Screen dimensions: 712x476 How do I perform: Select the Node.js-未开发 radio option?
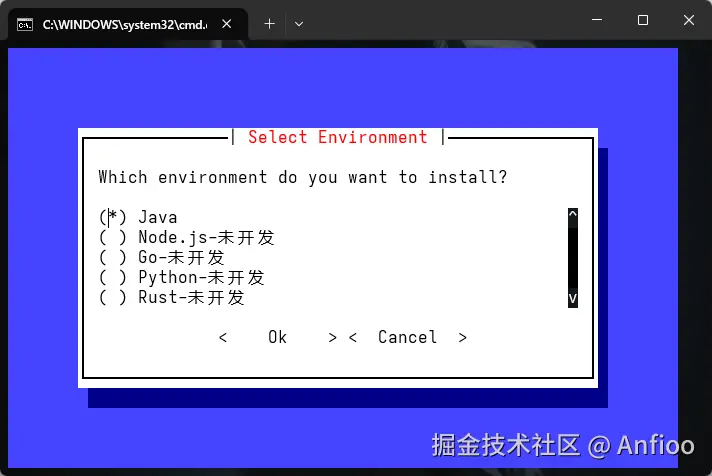point(187,237)
